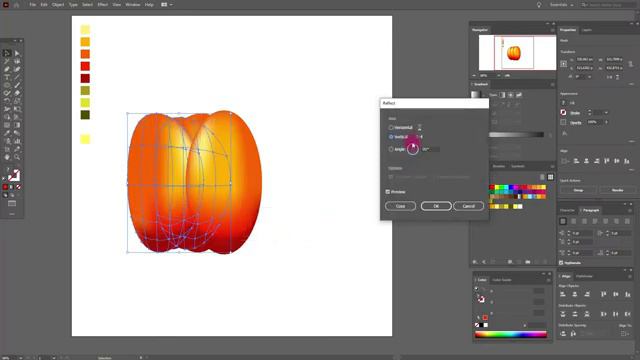Screen dimensions: 640x360
Task: Click vertical distribute top in the Align panel
Action: (x=563, y=314)
